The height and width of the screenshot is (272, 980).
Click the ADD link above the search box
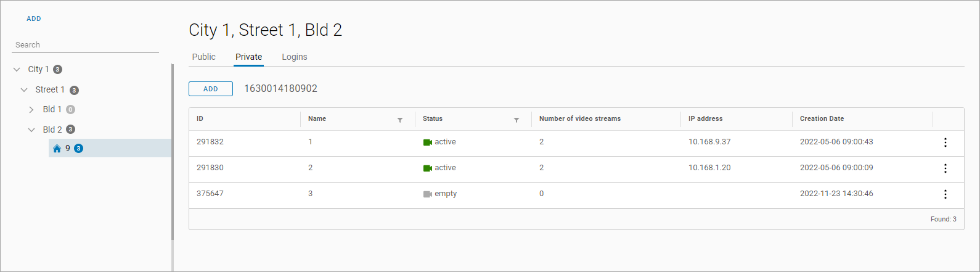click(34, 19)
